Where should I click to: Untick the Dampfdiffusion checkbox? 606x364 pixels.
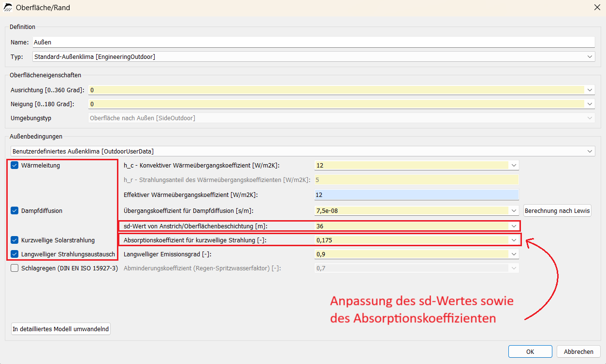pos(14,210)
